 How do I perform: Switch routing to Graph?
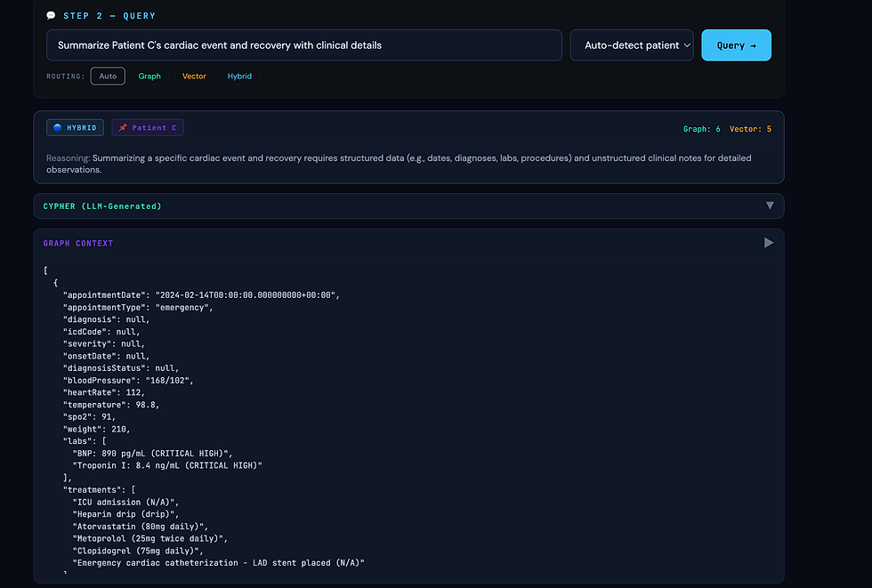149,77
